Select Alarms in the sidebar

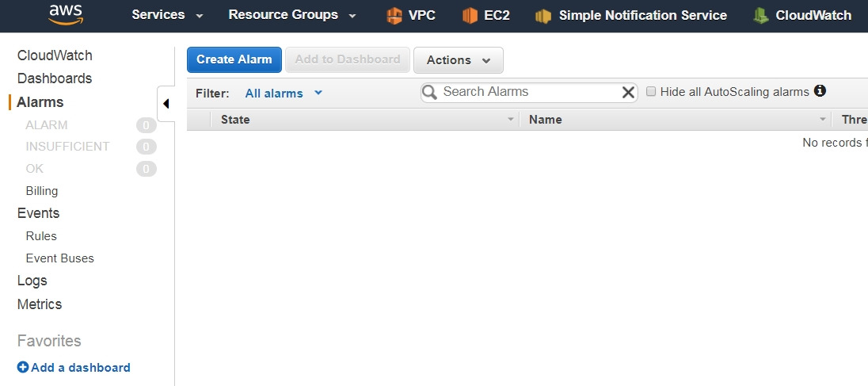click(40, 102)
